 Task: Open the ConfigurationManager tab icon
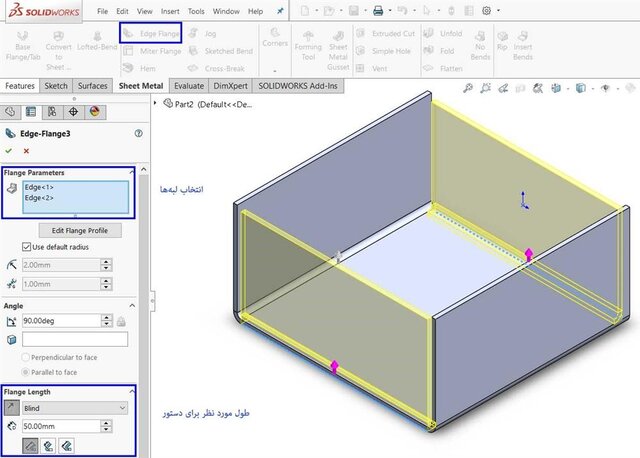(x=52, y=112)
